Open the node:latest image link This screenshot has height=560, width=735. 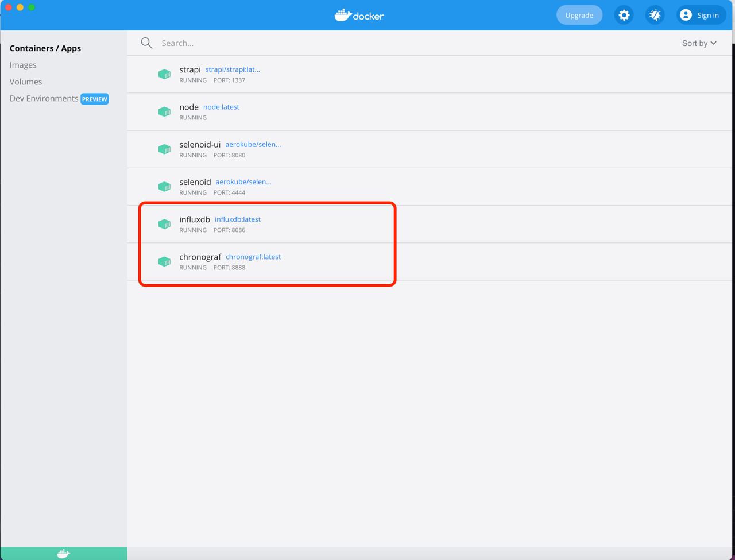pyautogui.click(x=221, y=107)
